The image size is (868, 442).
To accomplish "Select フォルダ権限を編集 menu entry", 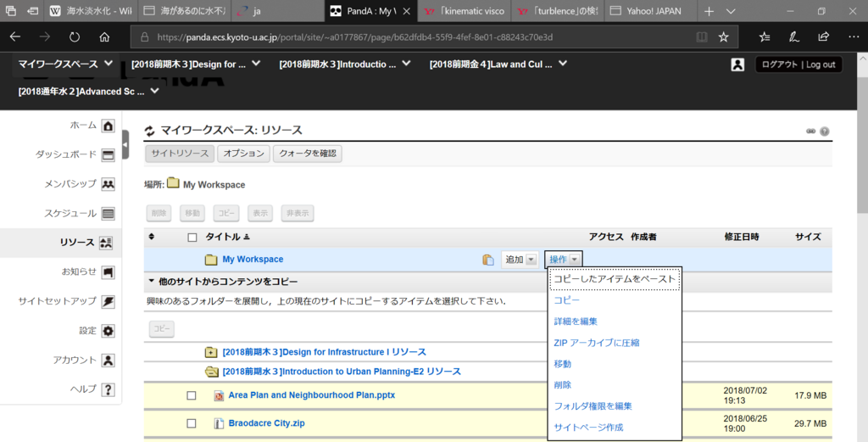I will [x=593, y=406].
